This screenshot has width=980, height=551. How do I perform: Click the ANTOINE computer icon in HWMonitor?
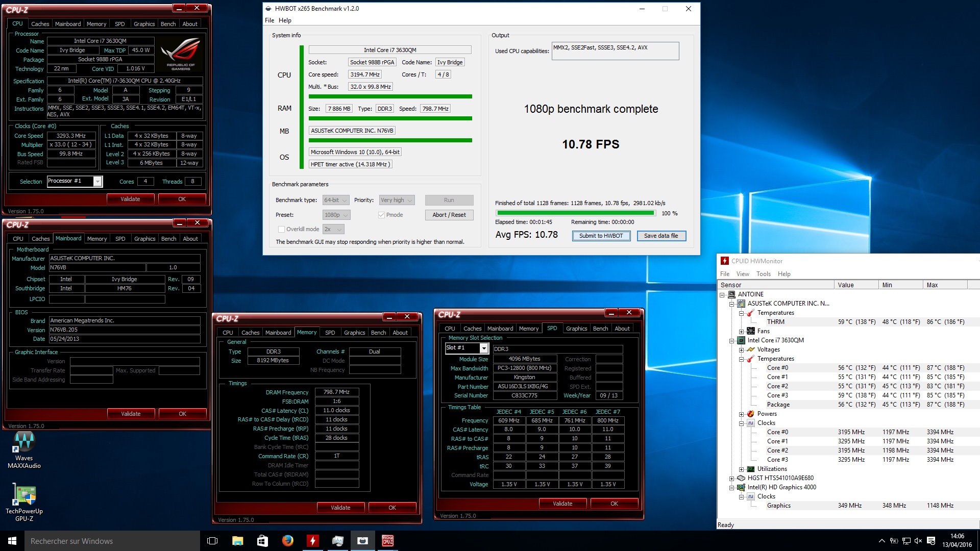(x=731, y=294)
